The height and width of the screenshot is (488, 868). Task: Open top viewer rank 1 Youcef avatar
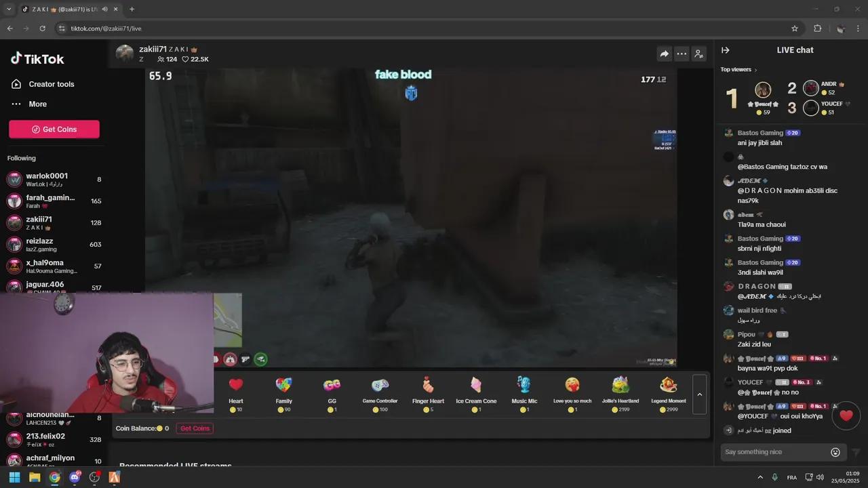pyautogui.click(x=763, y=90)
